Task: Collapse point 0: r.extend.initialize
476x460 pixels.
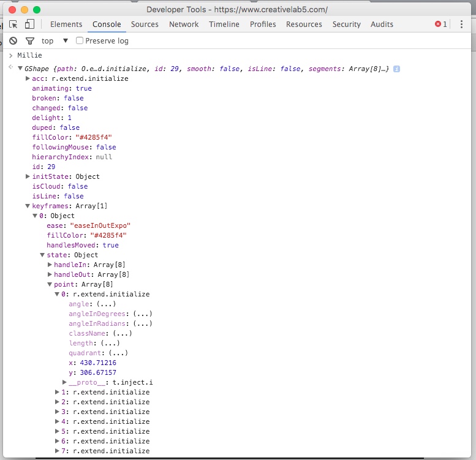Action: (57, 294)
